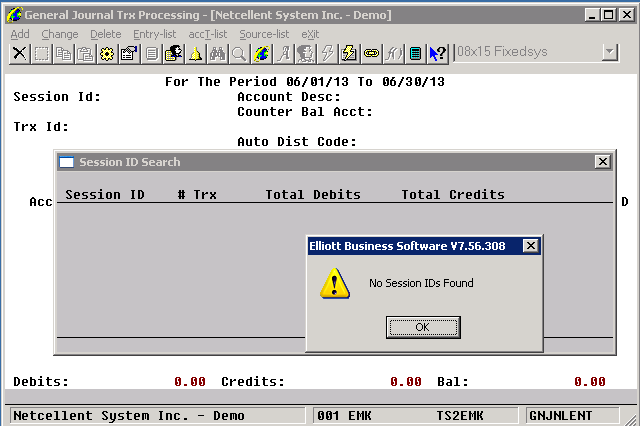Click the '# Trx' column header
640x426 pixels.
197,195
